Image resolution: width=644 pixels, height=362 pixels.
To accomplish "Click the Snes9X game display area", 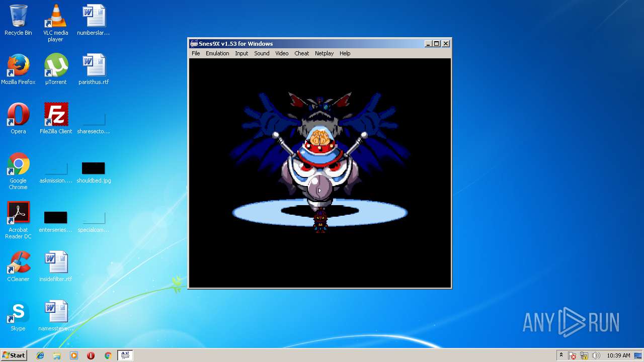I will 320,172.
